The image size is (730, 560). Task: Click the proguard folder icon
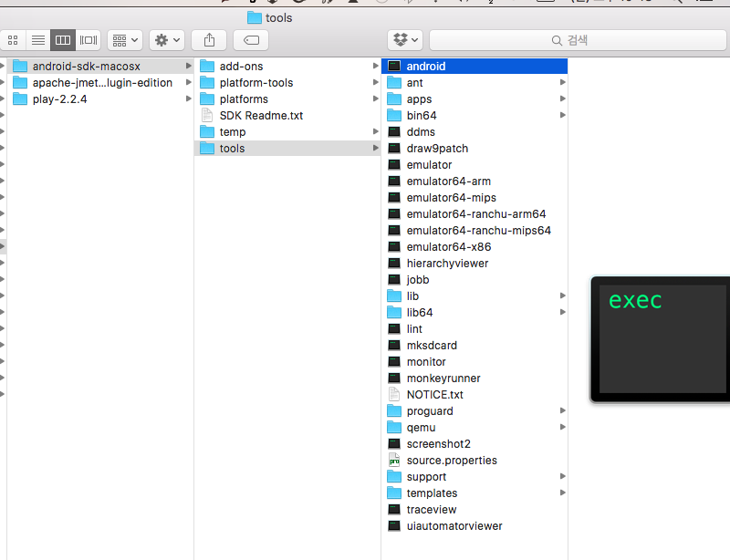tap(394, 411)
